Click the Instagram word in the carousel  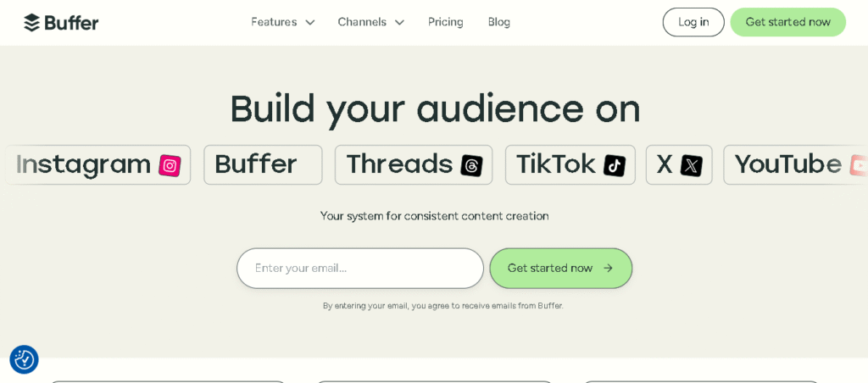coord(83,164)
